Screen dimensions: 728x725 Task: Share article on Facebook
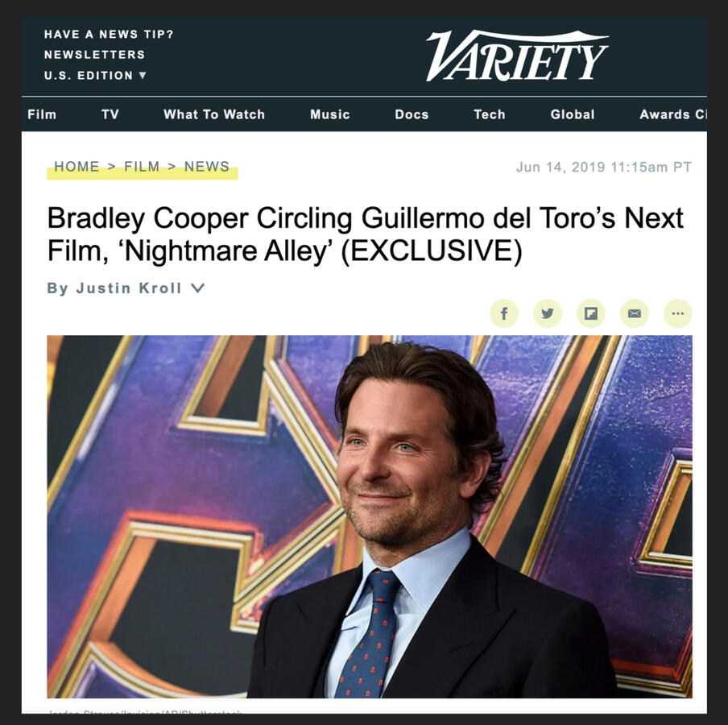[504, 313]
